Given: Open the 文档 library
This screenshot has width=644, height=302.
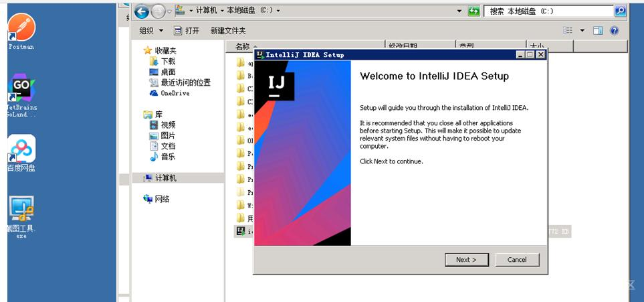Looking at the screenshot, I should 163,146.
